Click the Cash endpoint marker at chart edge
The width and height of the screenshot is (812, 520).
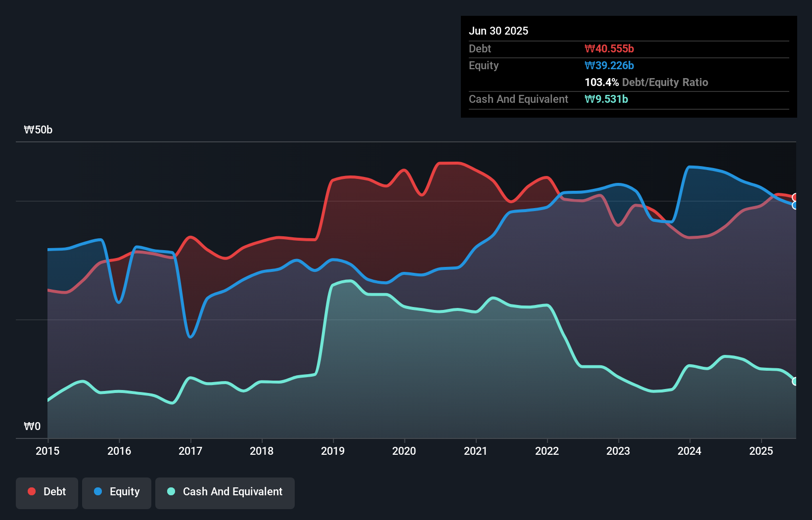pyautogui.click(x=795, y=381)
